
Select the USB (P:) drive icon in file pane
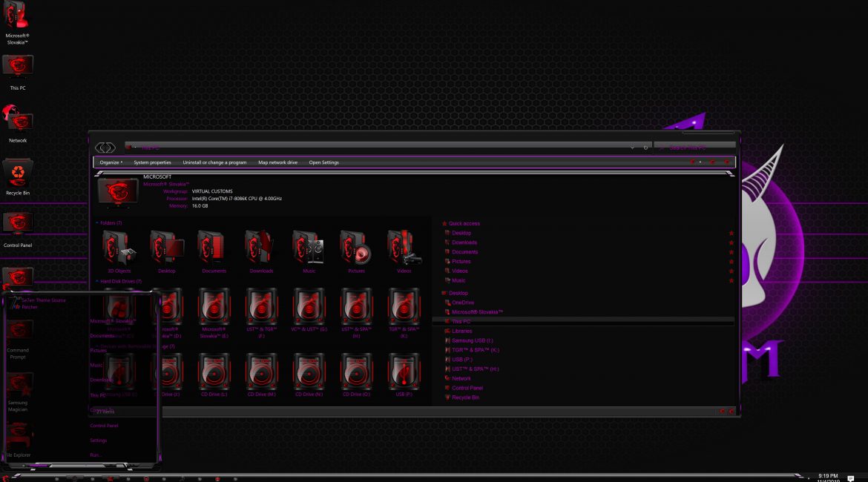[404, 372]
